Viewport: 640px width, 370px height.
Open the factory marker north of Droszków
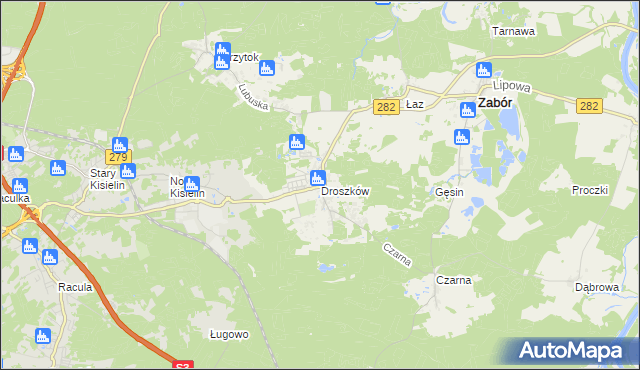(x=297, y=142)
